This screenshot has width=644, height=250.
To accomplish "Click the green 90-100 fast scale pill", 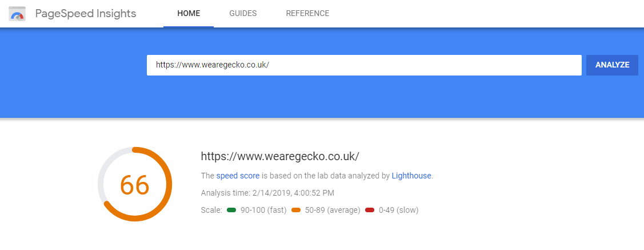I will [231, 210].
